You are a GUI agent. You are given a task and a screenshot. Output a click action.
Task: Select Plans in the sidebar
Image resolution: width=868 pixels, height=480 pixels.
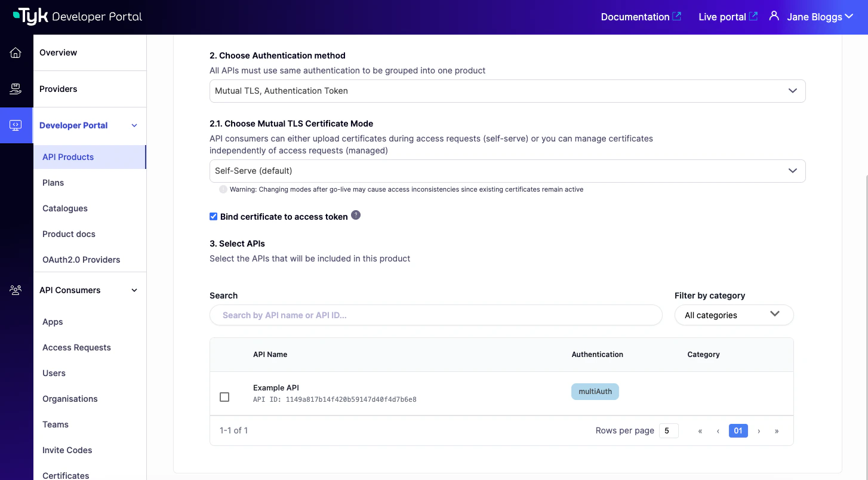pos(53,183)
